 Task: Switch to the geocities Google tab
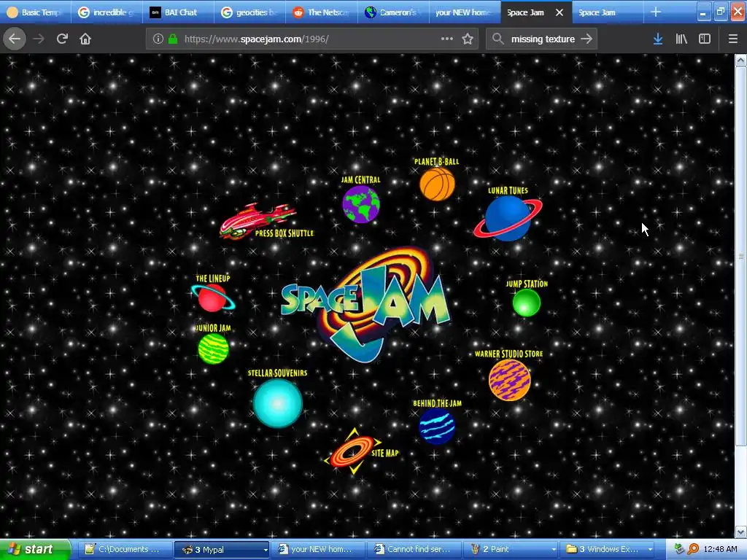click(250, 12)
